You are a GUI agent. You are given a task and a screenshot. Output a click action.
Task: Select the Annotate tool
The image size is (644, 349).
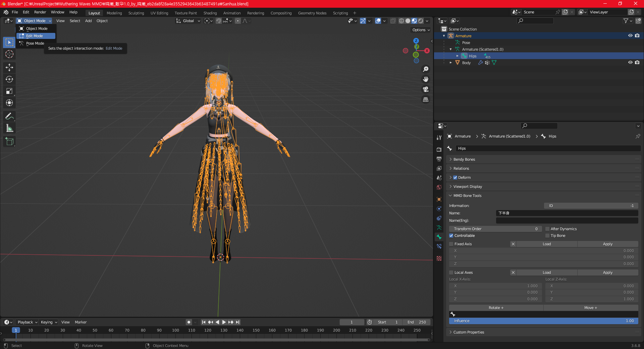pyautogui.click(x=9, y=116)
